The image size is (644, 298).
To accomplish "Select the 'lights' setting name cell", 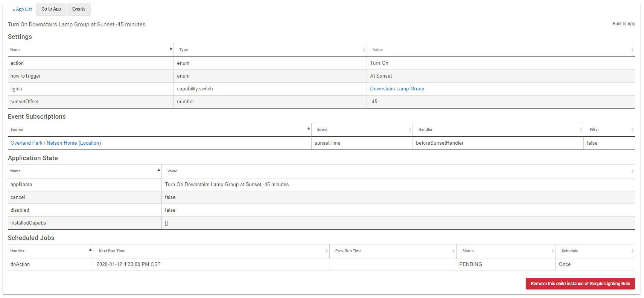I will click(91, 89).
